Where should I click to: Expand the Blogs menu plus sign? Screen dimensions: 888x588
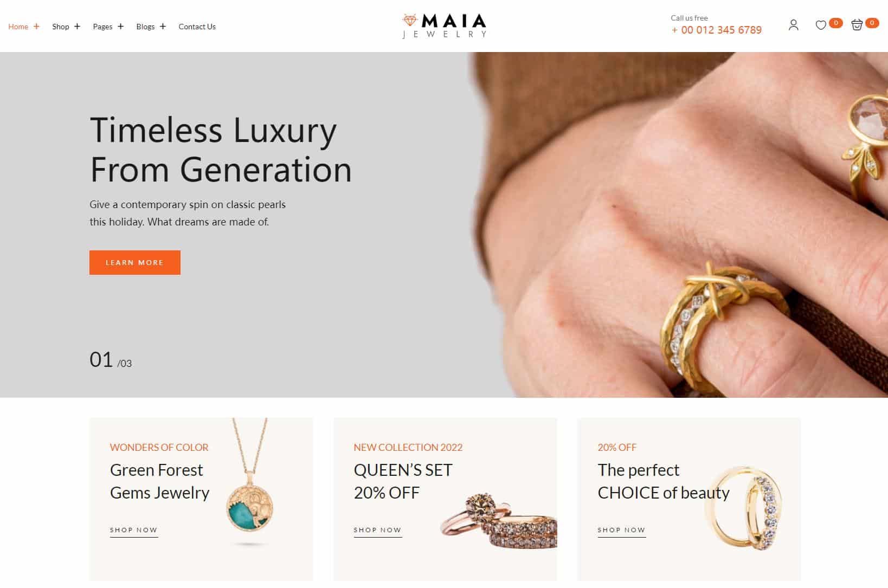click(163, 26)
